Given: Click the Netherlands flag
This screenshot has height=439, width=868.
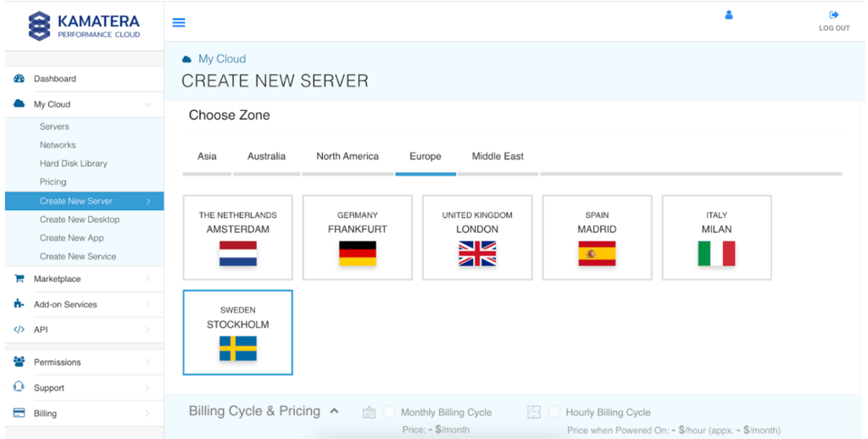Looking at the screenshot, I should coord(237,253).
